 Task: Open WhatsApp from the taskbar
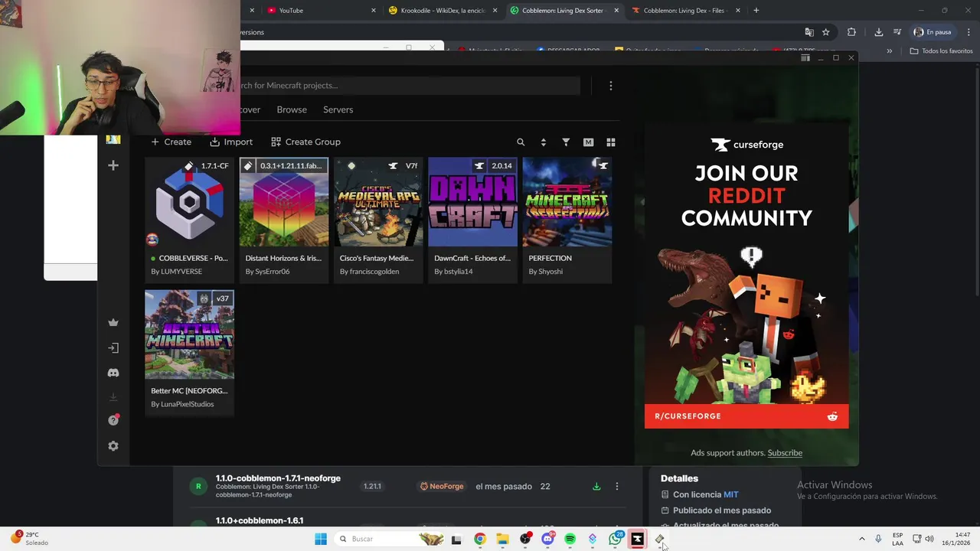[x=615, y=539]
